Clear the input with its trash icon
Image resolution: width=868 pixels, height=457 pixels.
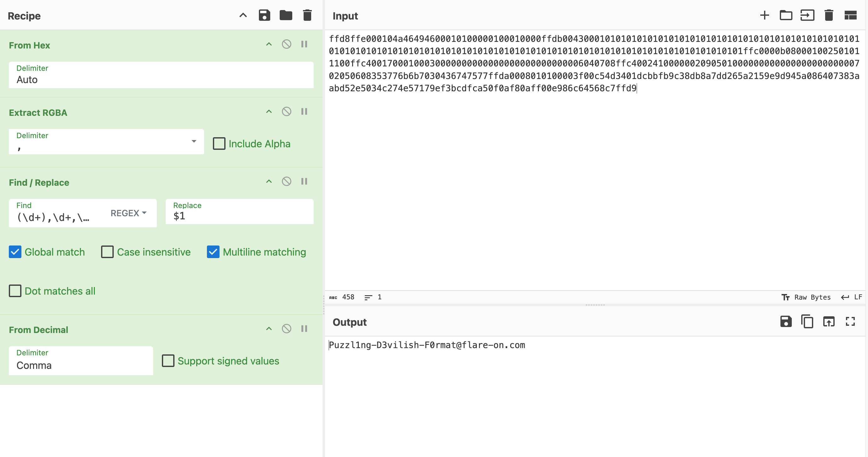pyautogui.click(x=829, y=15)
